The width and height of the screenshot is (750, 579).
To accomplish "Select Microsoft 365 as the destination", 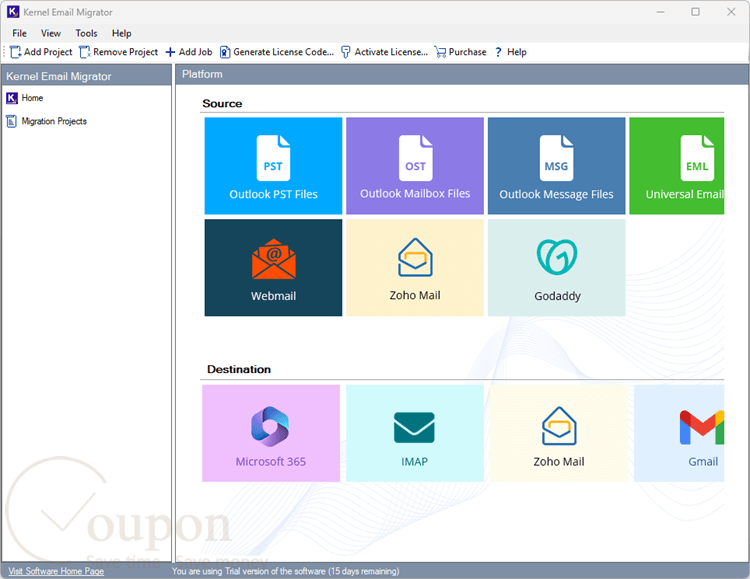I will [x=271, y=433].
